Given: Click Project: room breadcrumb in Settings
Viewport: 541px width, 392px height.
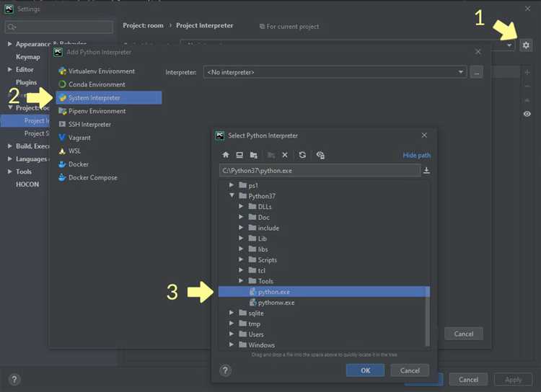Looking at the screenshot, I should [144, 25].
